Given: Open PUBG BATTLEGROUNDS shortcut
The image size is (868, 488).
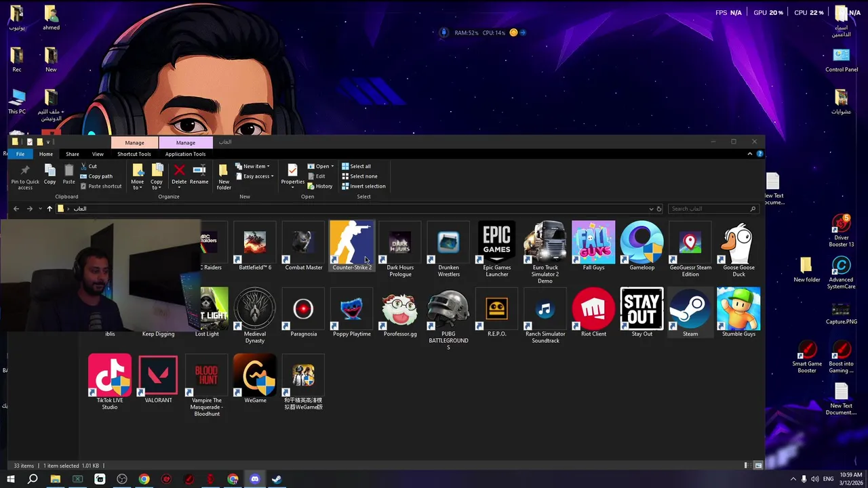Looking at the screenshot, I should (x=448, y=319).
